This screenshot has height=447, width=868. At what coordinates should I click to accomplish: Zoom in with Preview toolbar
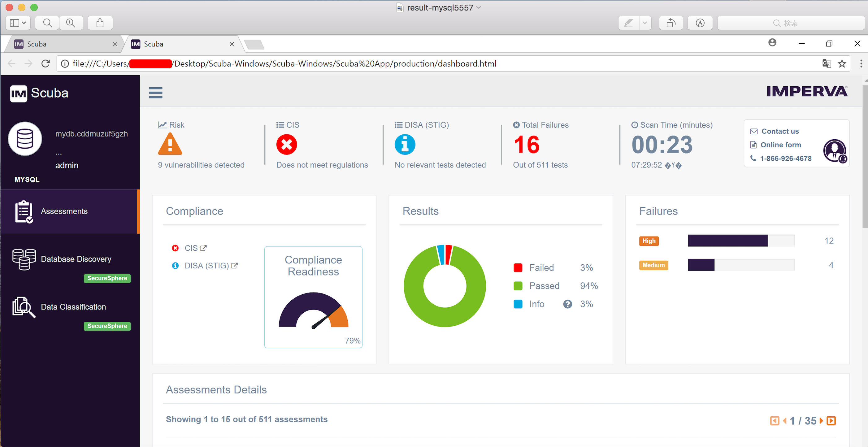pos(71,23)
